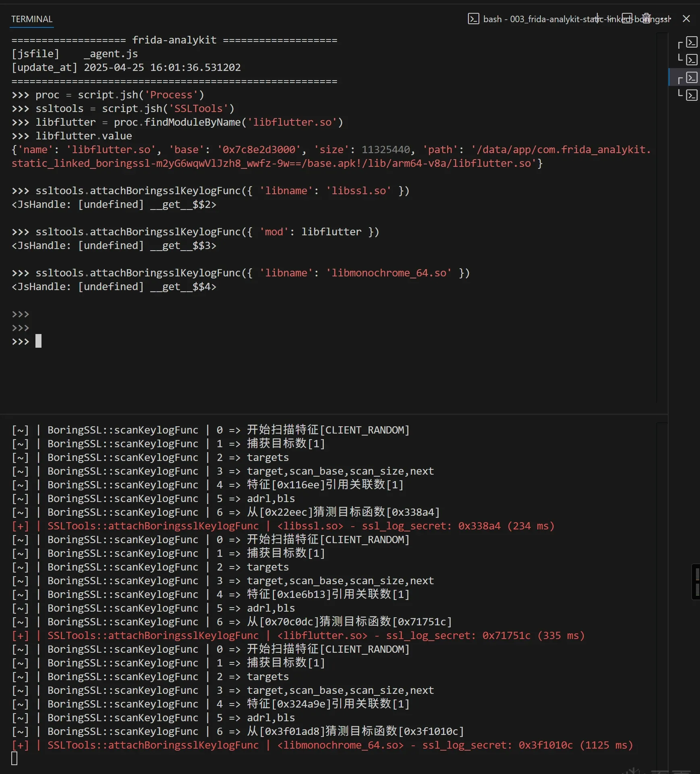Viewport: 700px width, 774px height.
Task: Click the '<JsHandle: [undefined] __get__$$4>' output
Action: [114, 286]
